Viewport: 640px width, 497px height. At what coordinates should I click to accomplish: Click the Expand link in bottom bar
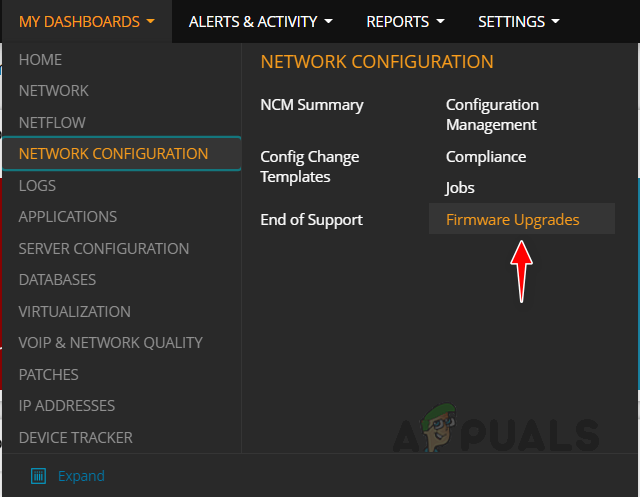point(80,476)
